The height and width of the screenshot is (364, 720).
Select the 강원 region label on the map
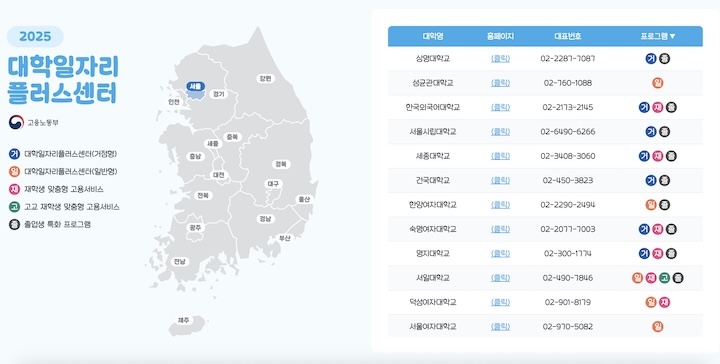(265, 78)
